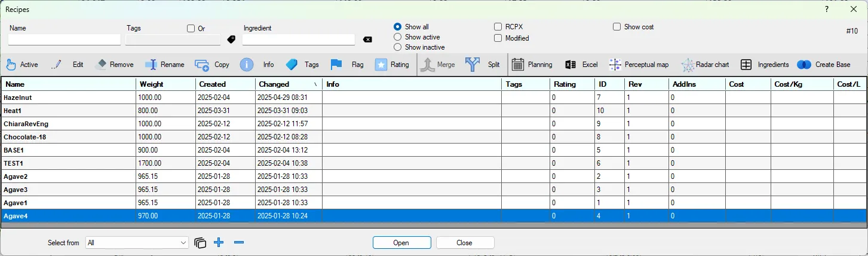This screenshot has height=256, width=868.
Task: Click the Active hand icon
Action: tap(11, 65)
